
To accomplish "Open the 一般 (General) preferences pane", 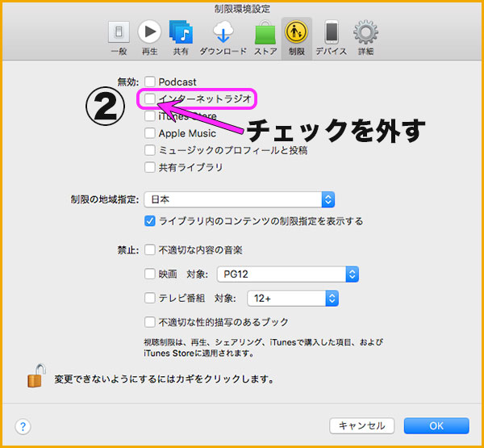I will tap(119, 37).
